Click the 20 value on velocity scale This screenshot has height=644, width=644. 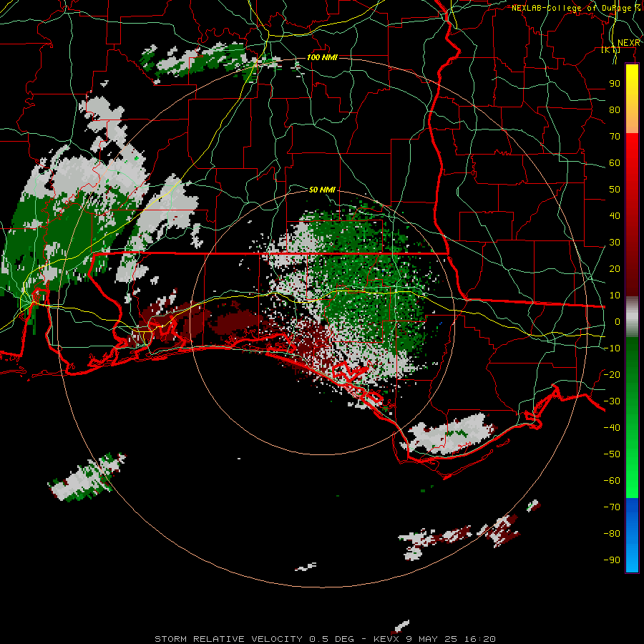(615, 268)
